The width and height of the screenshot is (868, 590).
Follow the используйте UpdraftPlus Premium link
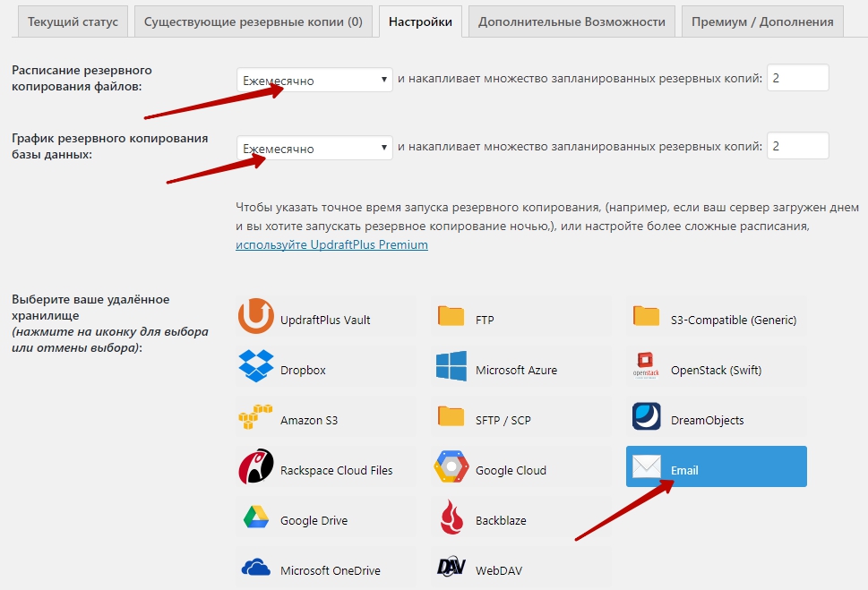(x=331, y=244)
